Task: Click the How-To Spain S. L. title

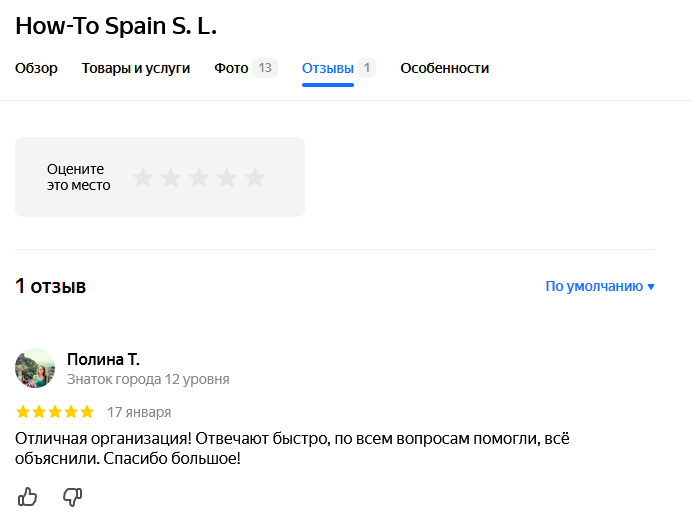Action: point(116,25)
